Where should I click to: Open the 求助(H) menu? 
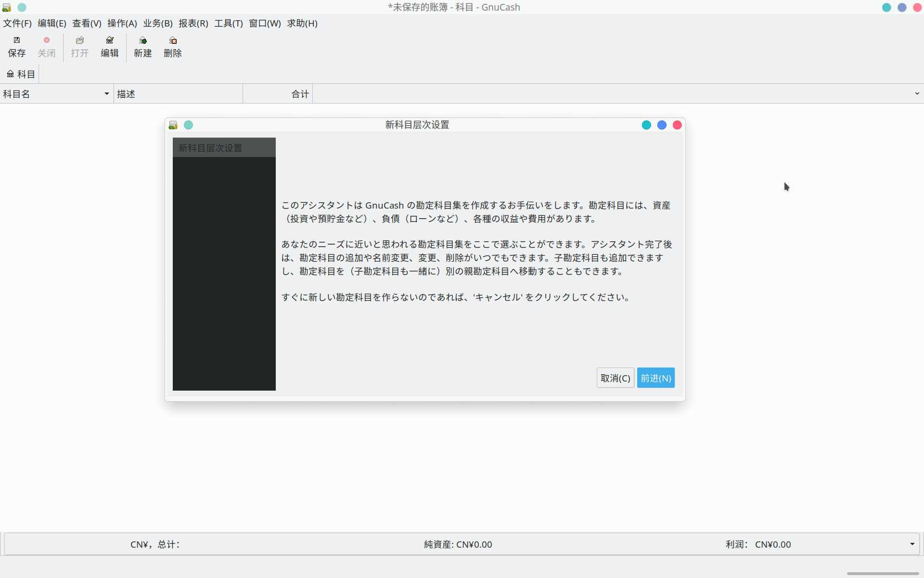302,23
